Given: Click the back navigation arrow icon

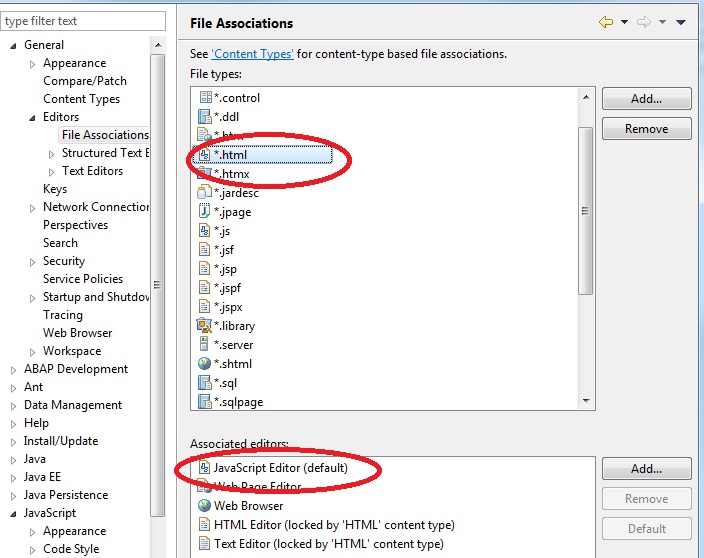Looking at the screenshot, I should click(x=606, y=22).
